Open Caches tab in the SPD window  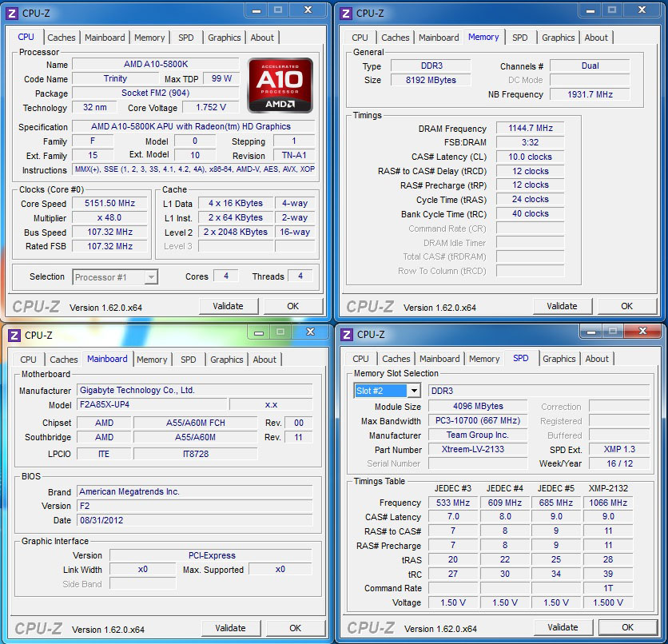click(396, 359)
